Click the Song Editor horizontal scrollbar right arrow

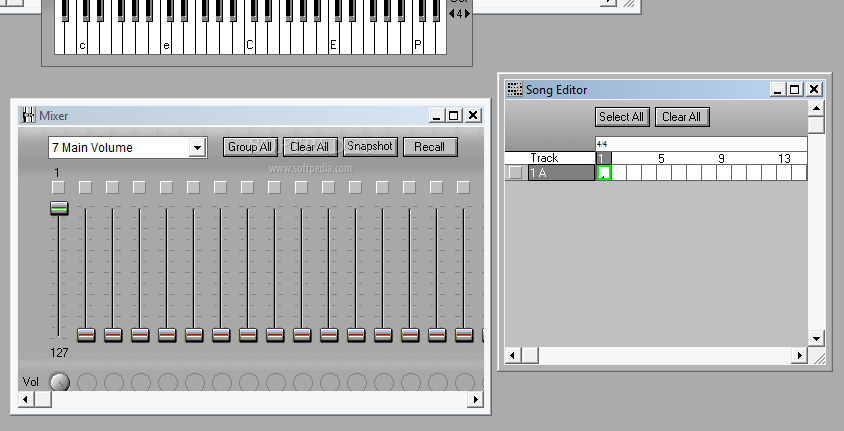tap(799, 355)
